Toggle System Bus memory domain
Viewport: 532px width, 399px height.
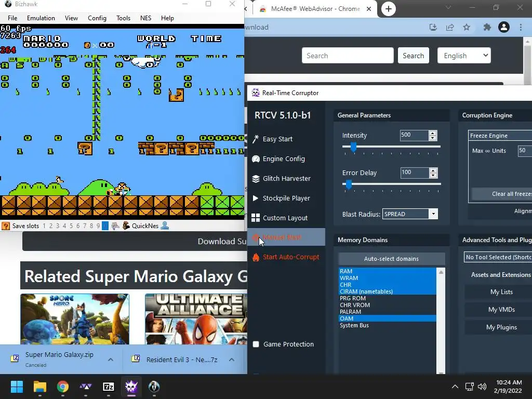coord(388,325)
